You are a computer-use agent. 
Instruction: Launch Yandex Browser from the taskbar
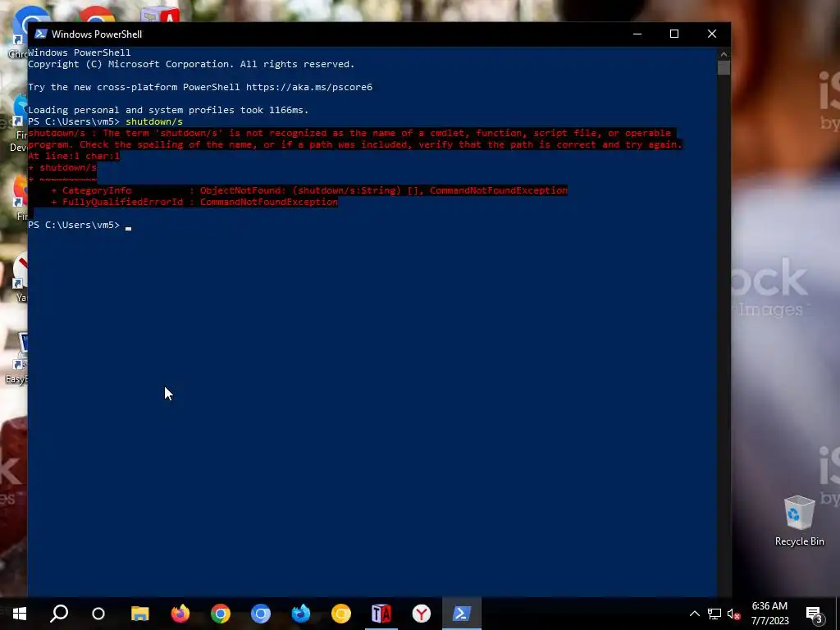click(x=422, y=614)
